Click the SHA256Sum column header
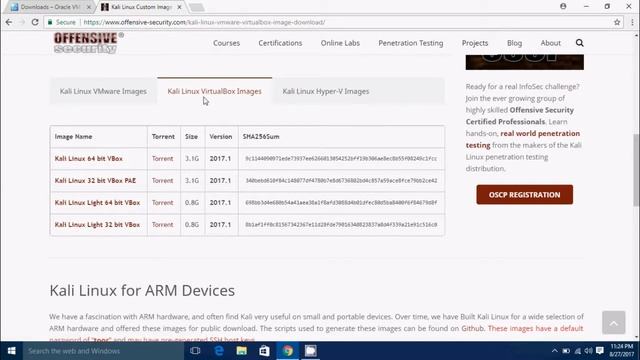 point(261,137)
